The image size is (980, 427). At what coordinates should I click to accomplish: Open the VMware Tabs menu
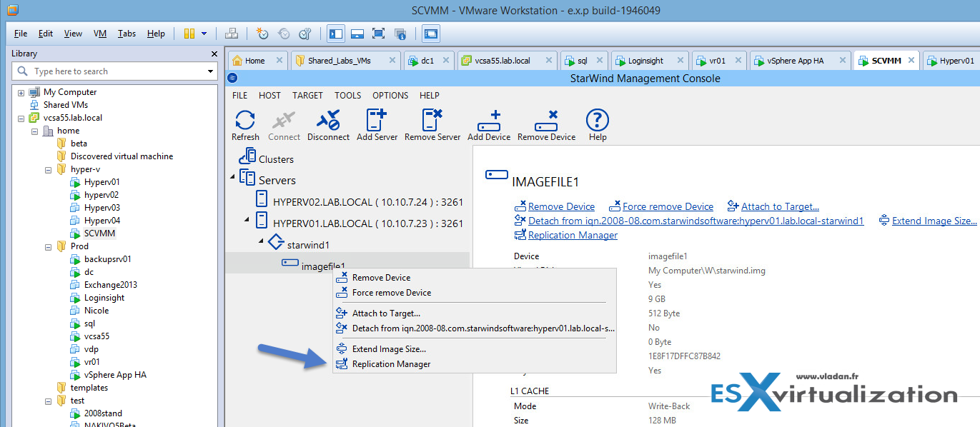(x=127, y=34)
